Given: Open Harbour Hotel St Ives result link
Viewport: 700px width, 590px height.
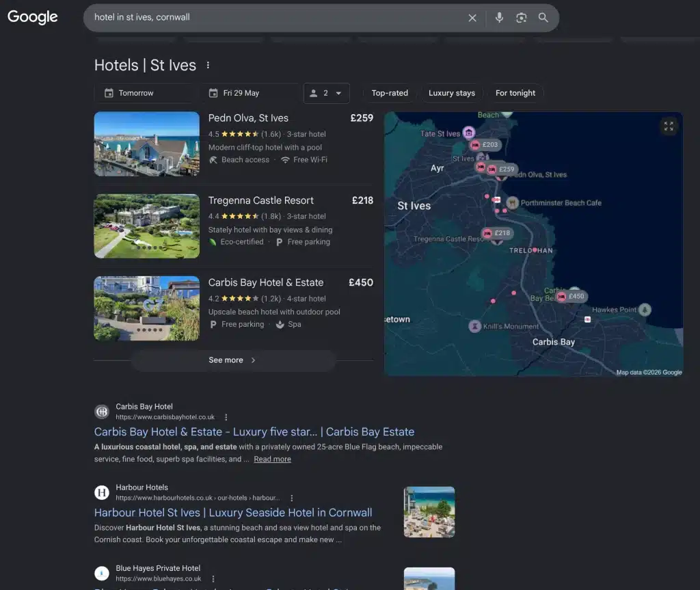Looking at the screenshot, I should tap(233, 513).
